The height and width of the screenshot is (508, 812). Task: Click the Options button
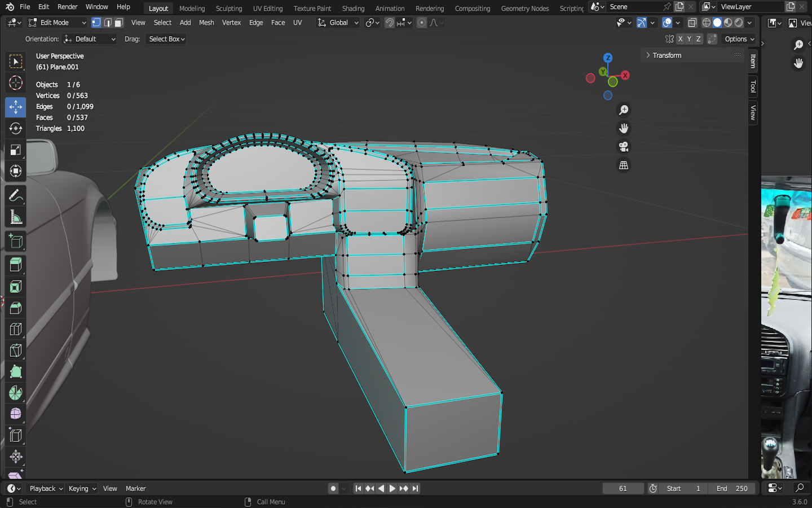point(739,39)
